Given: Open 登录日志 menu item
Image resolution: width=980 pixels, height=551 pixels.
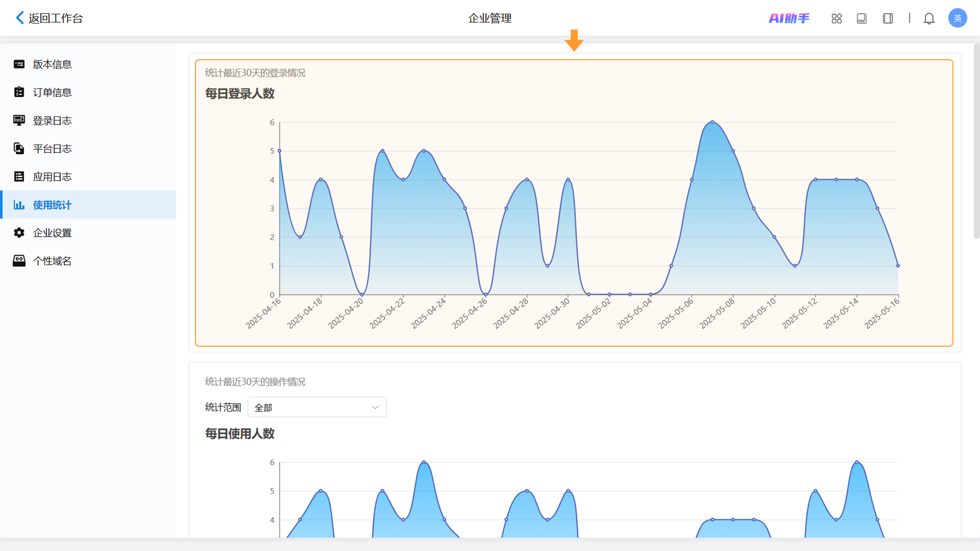Looking at the screenshot, I should [88, 120].
